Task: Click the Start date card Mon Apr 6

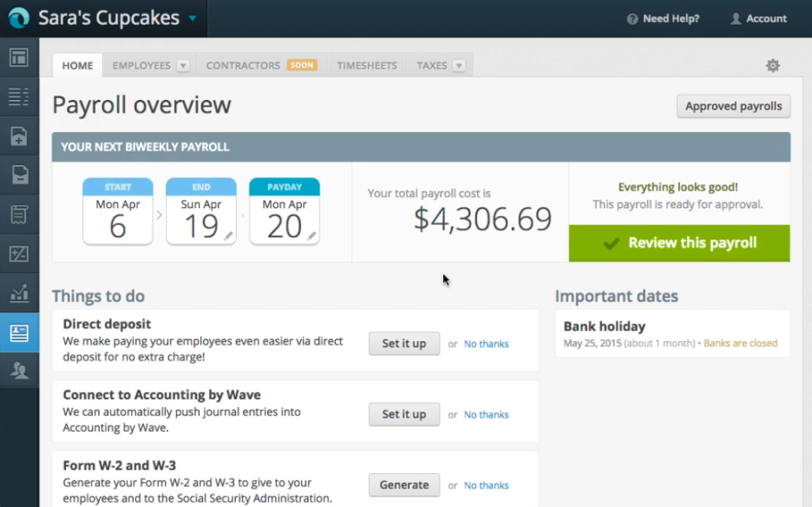Action: (118, 211)
